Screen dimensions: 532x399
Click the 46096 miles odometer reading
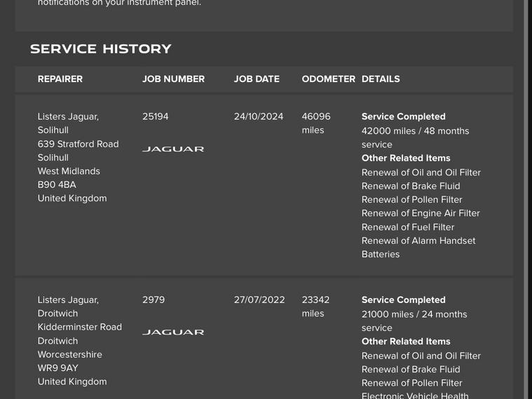[316, 123]
